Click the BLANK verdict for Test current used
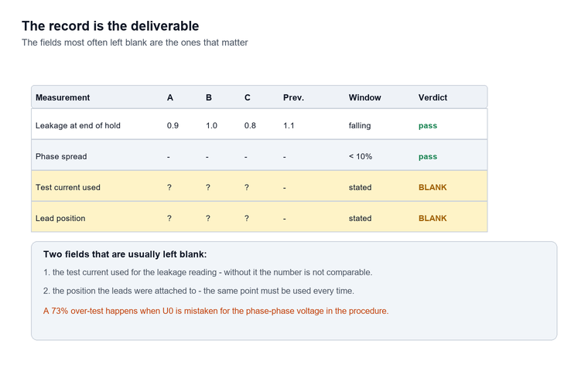This screenshot has width=588, height=371. 432,187
